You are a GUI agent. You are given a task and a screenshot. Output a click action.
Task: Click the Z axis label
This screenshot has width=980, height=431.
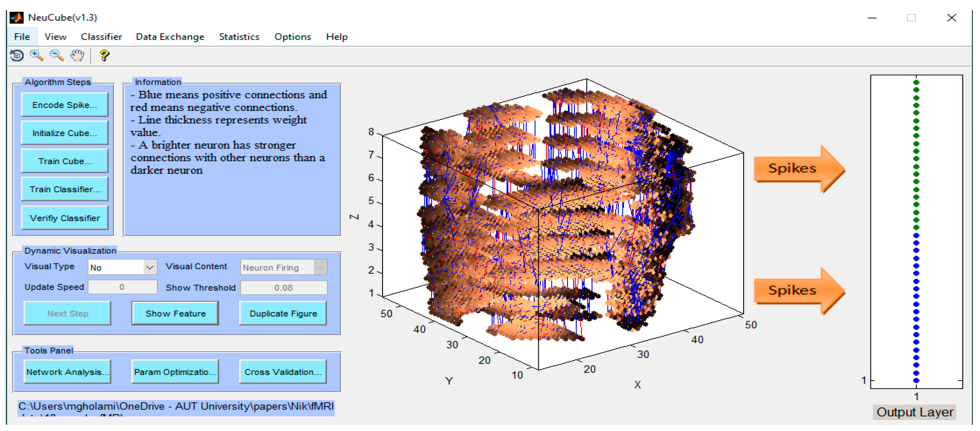tap(354, 217)
